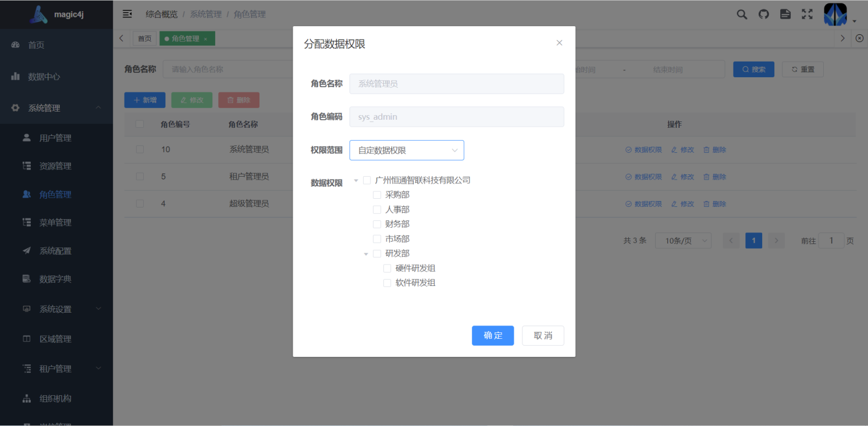Image resolution: width=868 pixels, height=426 pixels.
Task: Collapse the 研发部 tree node
Action: [365, 253]
